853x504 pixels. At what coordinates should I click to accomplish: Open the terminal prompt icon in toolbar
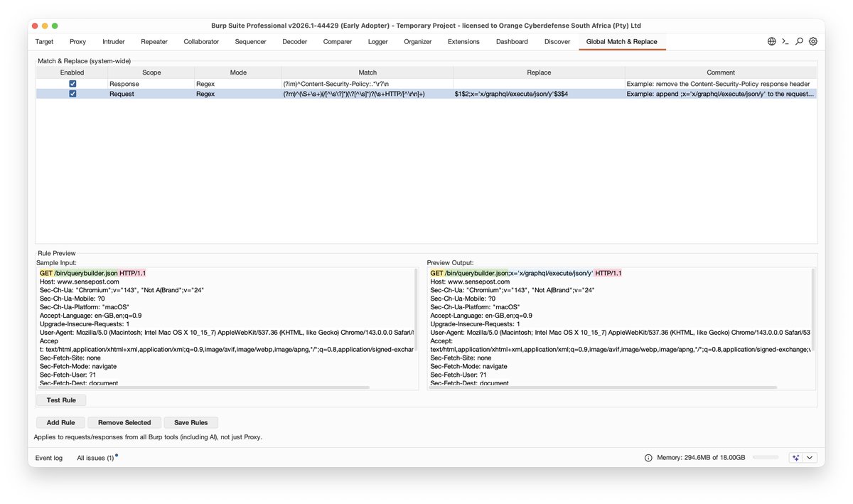pyautogui.click(x=785, y=41)
